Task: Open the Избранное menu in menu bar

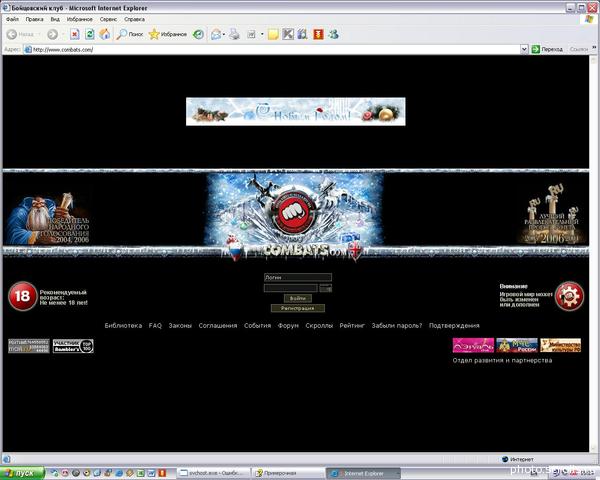Action: pos(80,19)
